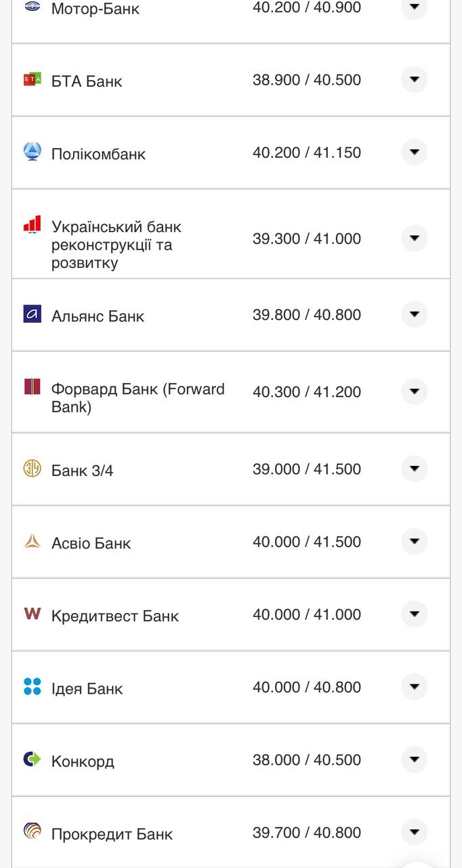Click the Конкорд logo icon
Viewport: 462px width, 868px height.
coord(33,759)
